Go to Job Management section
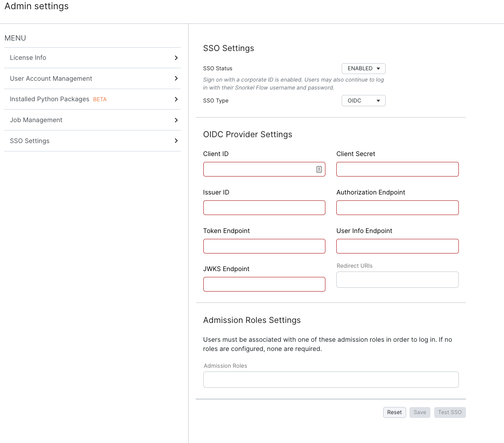The height and width of the screenshot is (443, 504). tap(92, 120)
